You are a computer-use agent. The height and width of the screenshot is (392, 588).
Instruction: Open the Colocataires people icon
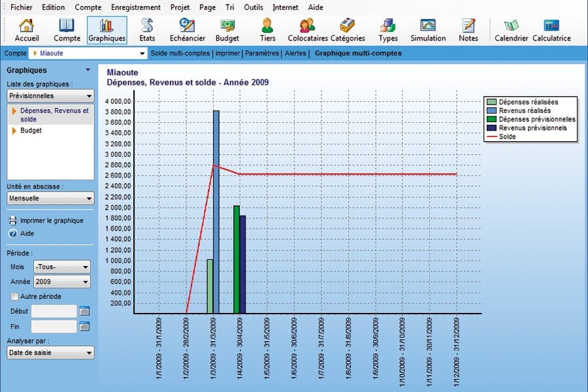pyautogui.click(x=308, y=30)
